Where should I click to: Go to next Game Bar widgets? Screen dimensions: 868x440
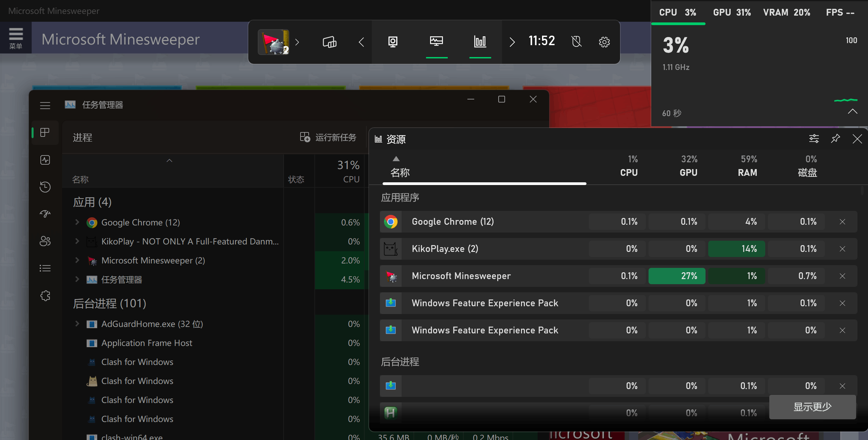coord(512,42)
